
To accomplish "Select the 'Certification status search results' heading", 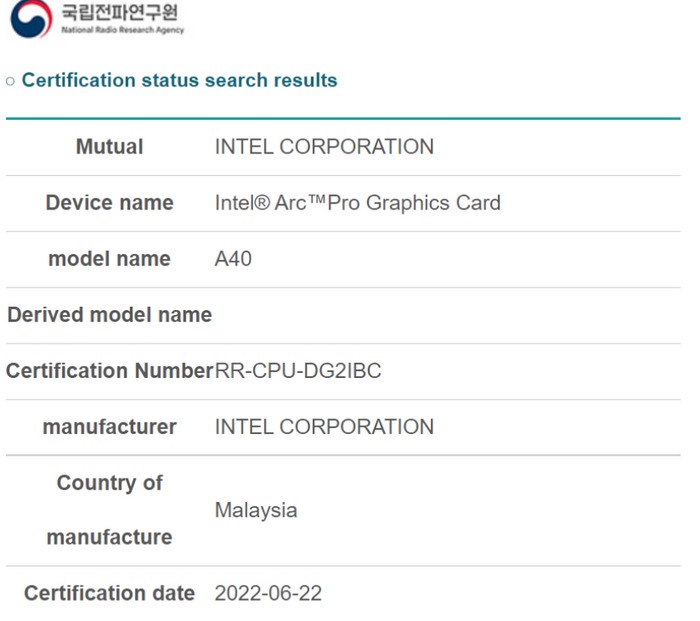I will coord(179,80).
